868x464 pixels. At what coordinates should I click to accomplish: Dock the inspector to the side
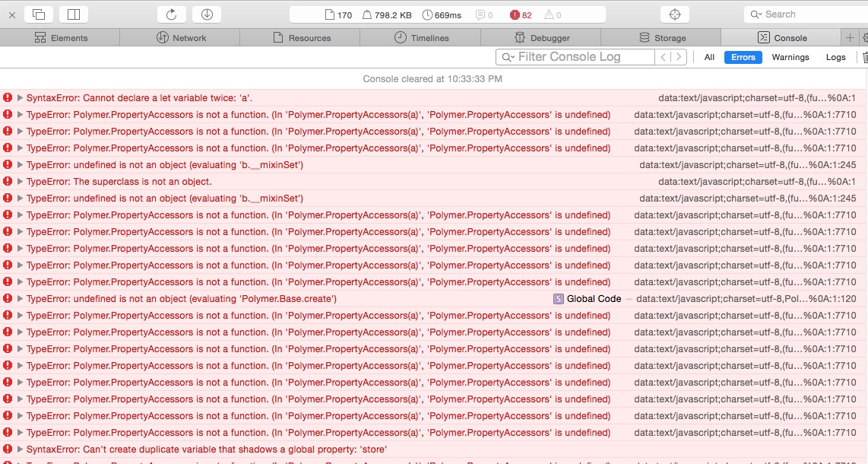tap(74, 14)
